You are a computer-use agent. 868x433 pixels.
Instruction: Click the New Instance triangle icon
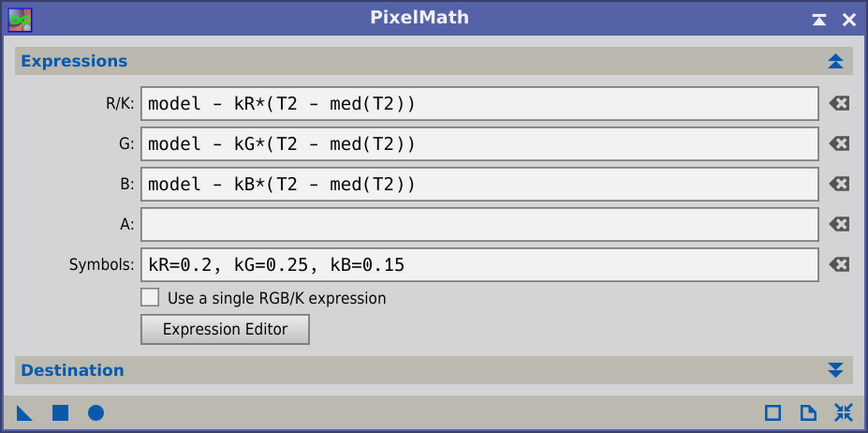[x=24, y=413]
